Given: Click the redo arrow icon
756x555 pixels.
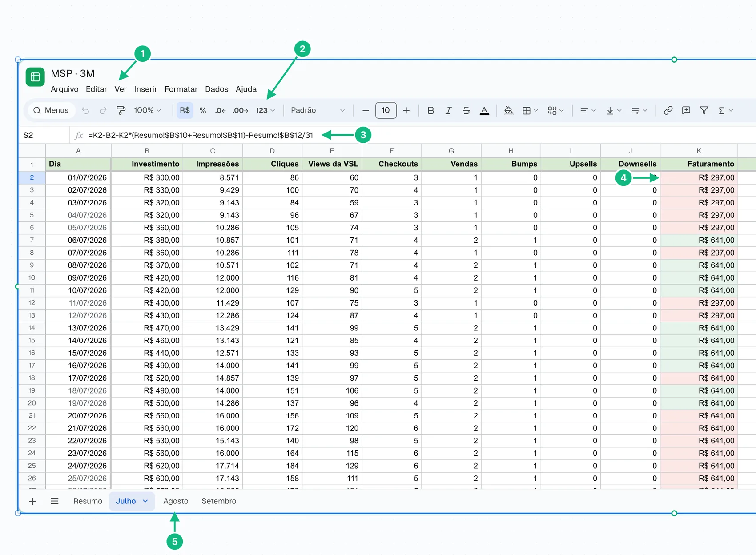Looking at the screenshot, I should pos(103,110).
